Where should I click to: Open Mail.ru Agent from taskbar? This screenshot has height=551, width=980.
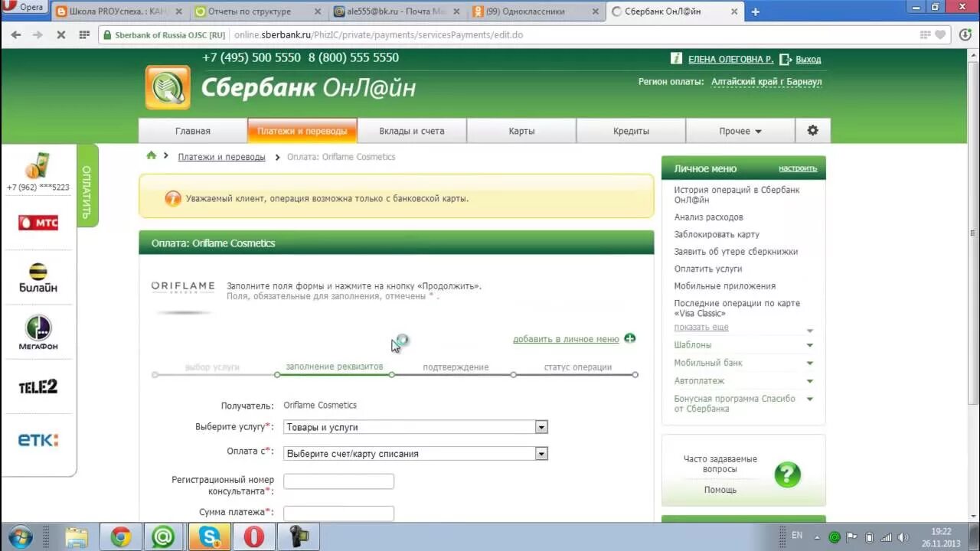coord(163,537)
